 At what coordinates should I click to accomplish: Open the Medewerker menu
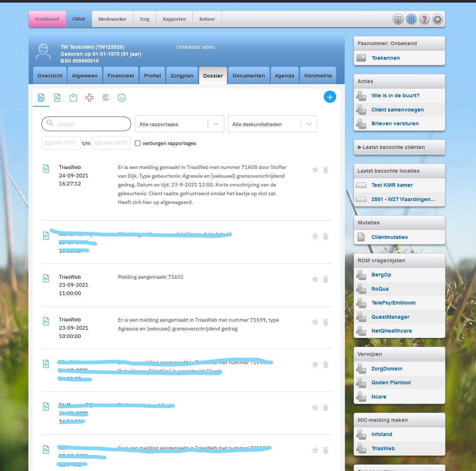[x=112, y=19]
